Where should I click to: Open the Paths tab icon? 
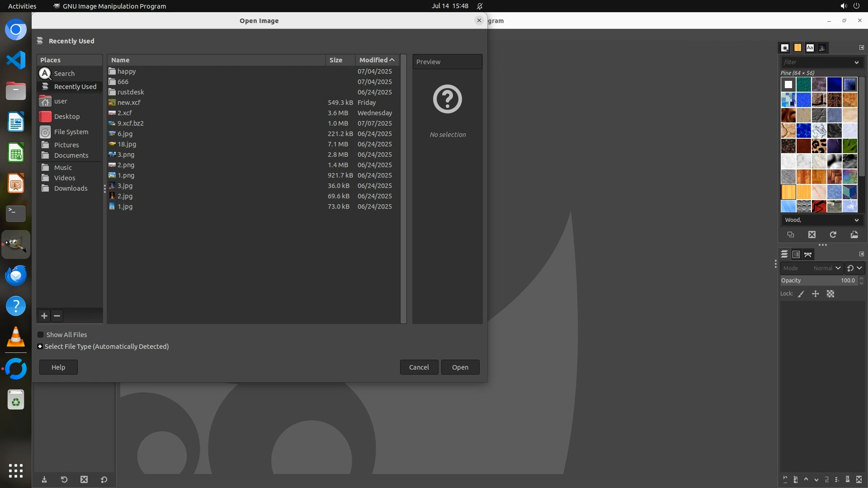pos(808,254)
